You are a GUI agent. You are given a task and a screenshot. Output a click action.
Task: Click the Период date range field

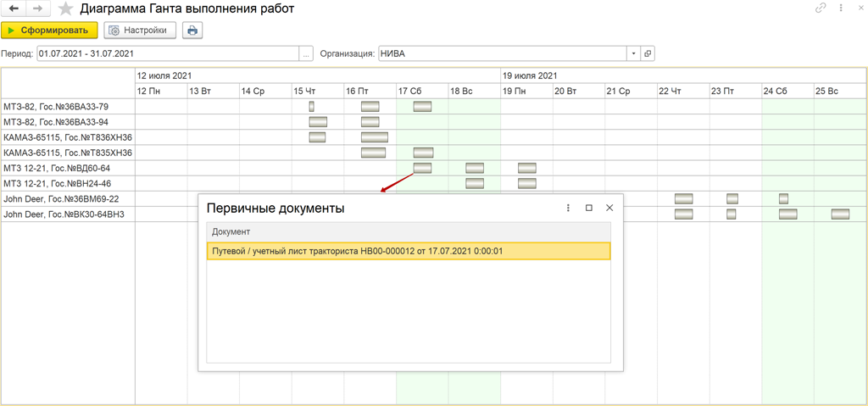click(168, 53)
